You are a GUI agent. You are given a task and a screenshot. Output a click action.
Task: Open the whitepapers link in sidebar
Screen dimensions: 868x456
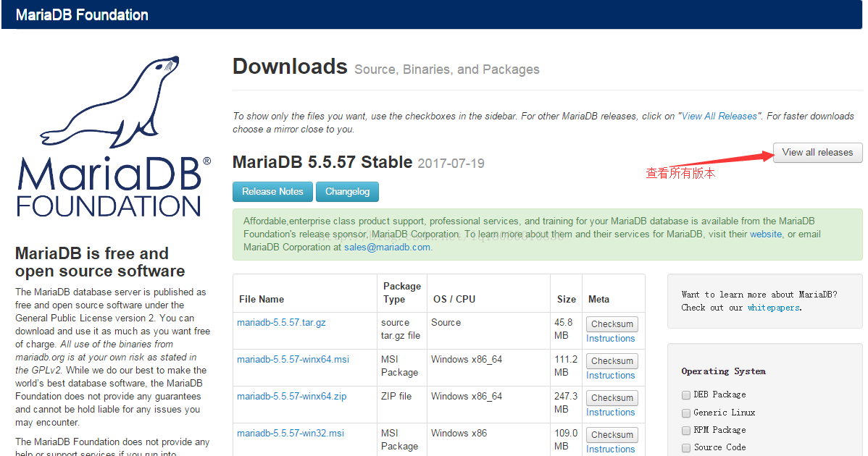coord(773,308)
